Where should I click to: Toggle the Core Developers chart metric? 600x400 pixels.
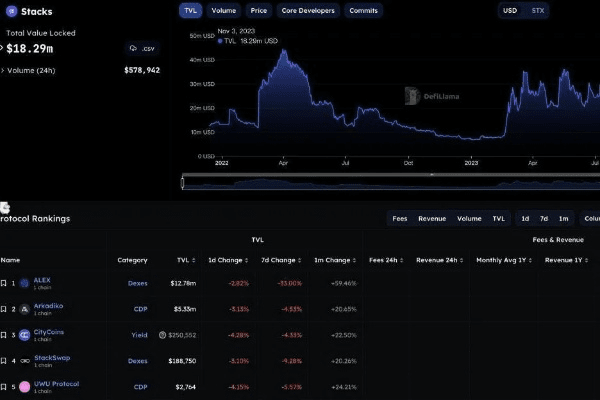307,11
